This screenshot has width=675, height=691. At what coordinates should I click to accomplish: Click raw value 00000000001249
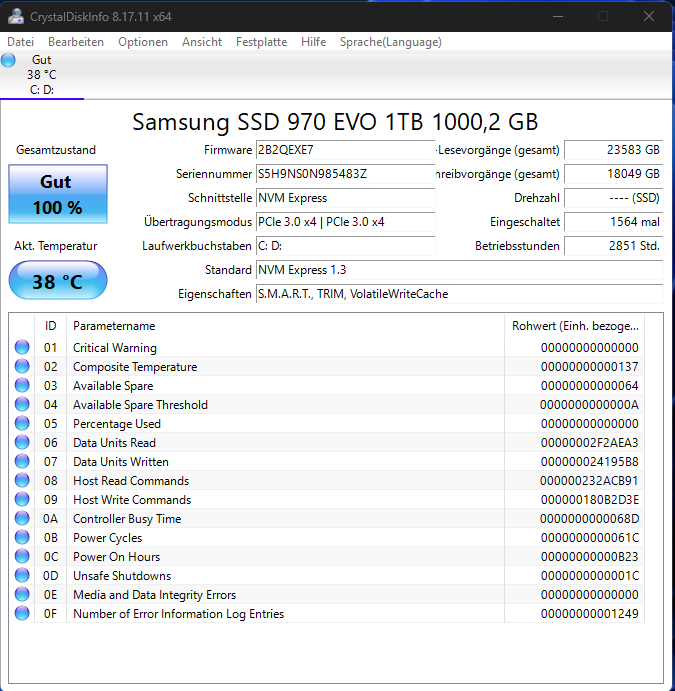point(590,613)
